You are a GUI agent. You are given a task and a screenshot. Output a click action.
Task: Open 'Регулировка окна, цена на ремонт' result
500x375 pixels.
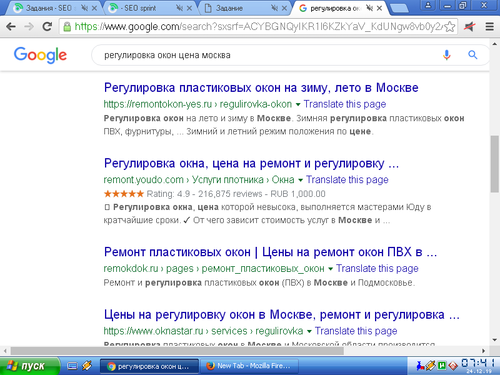click(251, 163)
